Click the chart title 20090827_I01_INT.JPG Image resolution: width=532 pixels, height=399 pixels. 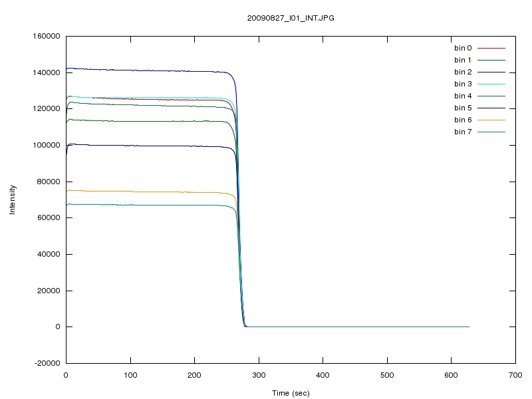(x=291, y=18)
